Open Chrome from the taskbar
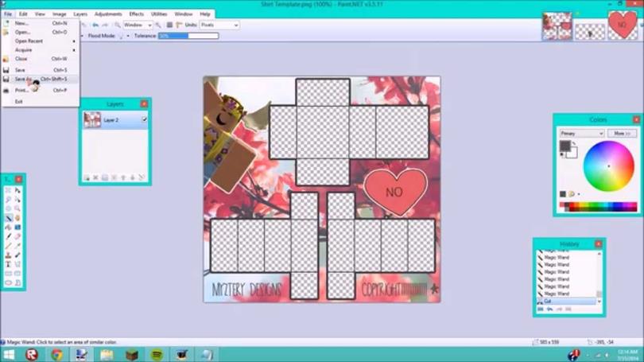The width and height of the screenshot is (644, 362). point(56,354)
